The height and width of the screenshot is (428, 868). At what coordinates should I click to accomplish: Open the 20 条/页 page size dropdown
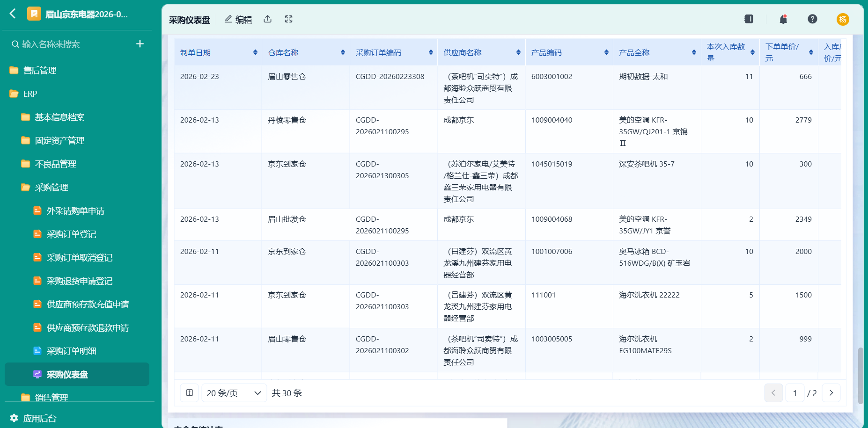(234, 393)
